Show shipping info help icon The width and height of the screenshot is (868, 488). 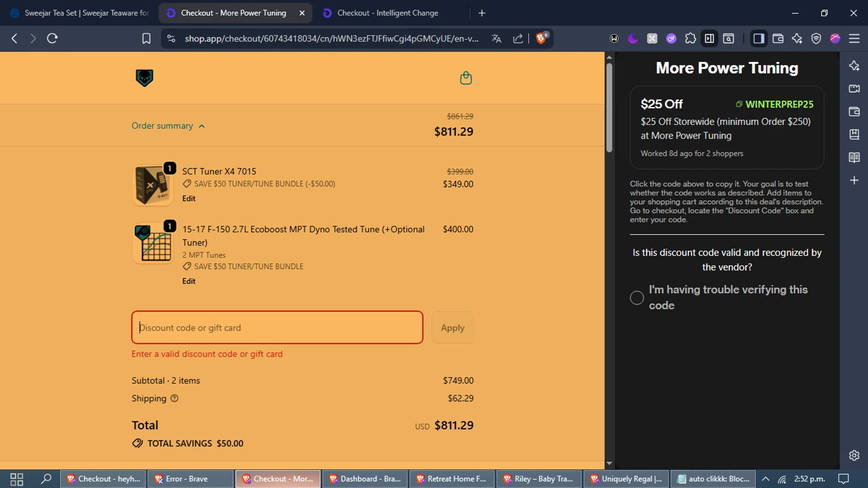[174, 398]
